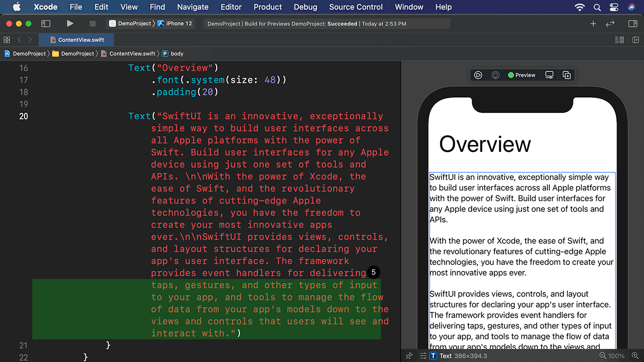This screenshot has height=362, width=644.
Task: Open the Find menu
Action: (x=157, y=7)
